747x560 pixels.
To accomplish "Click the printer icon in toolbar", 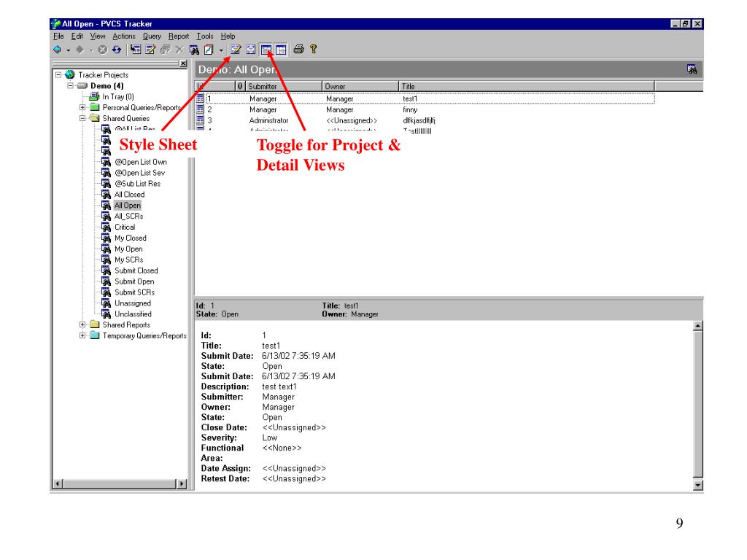I will [x=298, y=49].
